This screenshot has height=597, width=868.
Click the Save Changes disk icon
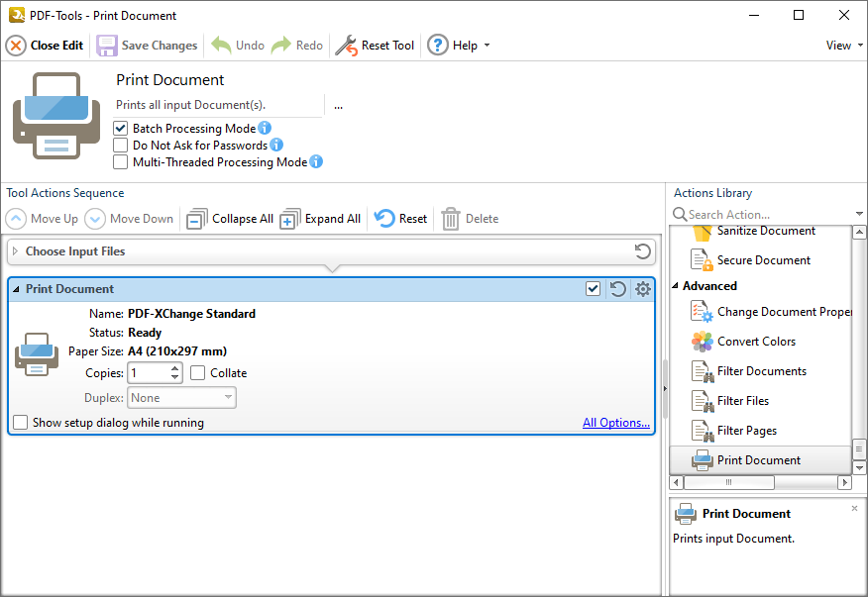tap(106, 46)
